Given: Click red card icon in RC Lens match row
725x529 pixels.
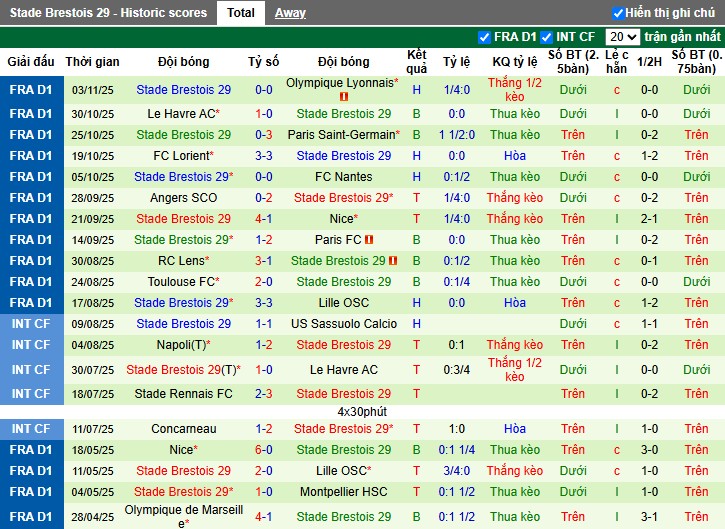Looking at the screenshot, I should point(393,261).
